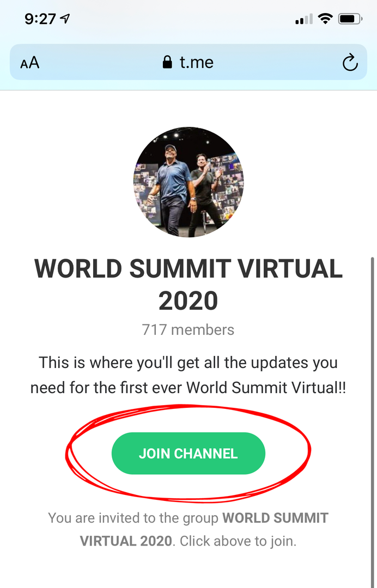This screenshot has height=588, width=377.
Task: Open the circular channel profile photo
Action: coord(188,182)
